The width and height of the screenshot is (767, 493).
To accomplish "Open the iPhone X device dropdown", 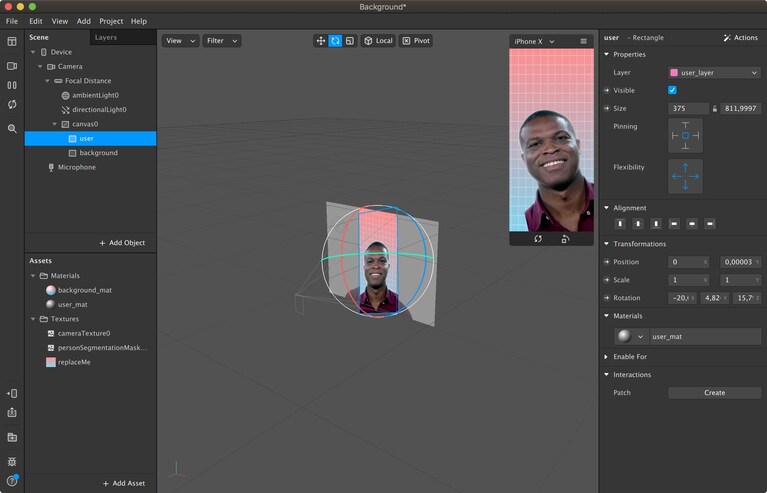I will 534,42.
